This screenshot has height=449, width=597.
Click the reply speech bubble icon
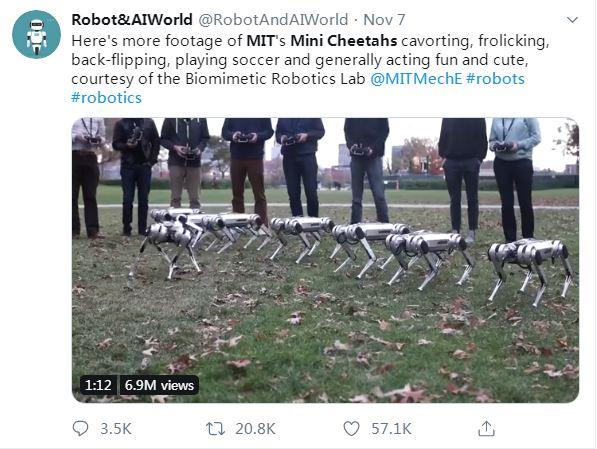coord(80,428)
